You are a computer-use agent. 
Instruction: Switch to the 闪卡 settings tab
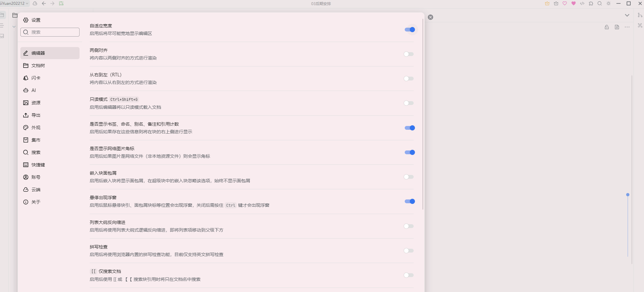coord(50,78)
